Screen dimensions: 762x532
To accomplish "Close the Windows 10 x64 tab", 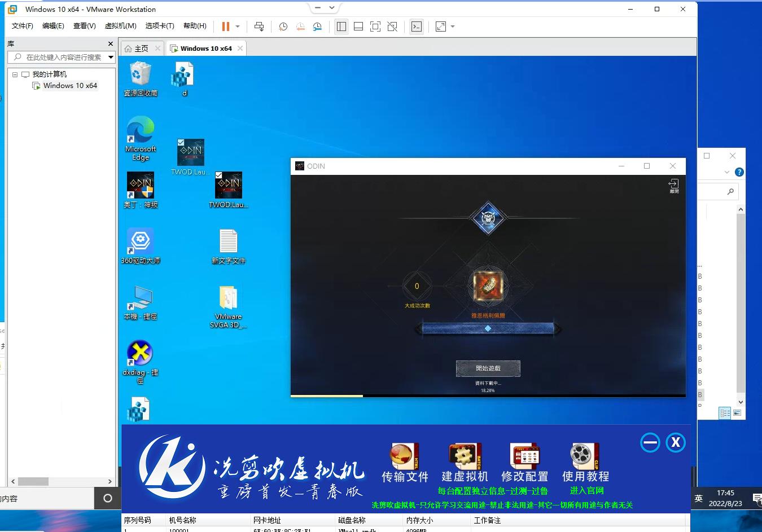I will tap(240, 49).
